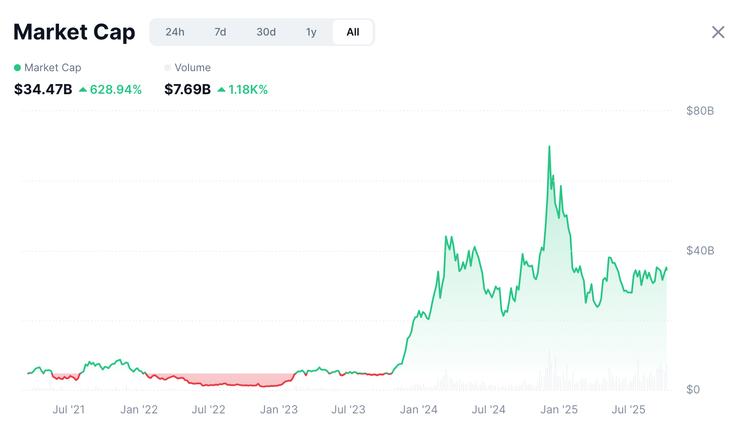Screen dimensions: 740x442
Task: Click the $34.47B market cap value
Action: (43, 90)
